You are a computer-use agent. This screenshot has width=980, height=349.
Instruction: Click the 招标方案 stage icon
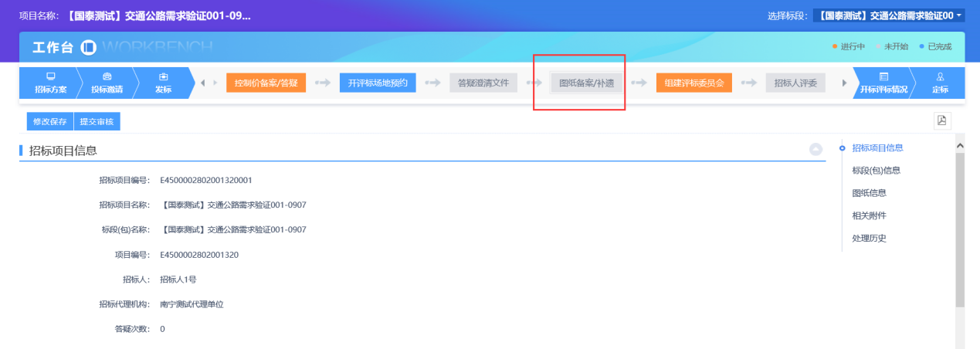[51, 77]
